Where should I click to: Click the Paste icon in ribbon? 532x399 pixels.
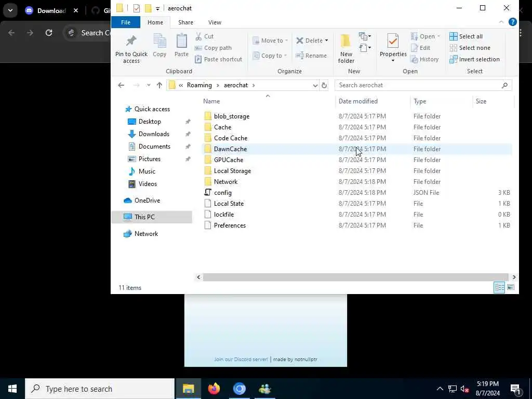(181, 46)
